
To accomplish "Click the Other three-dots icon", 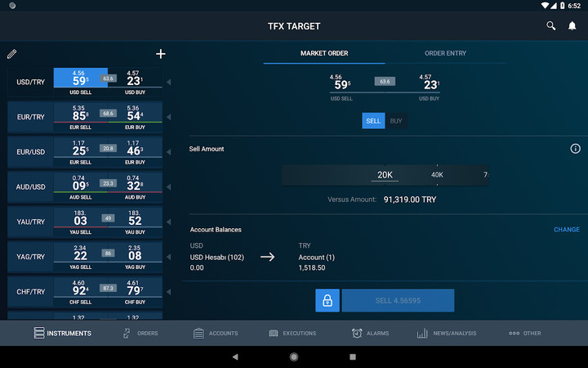I will [x=514, y=333].
